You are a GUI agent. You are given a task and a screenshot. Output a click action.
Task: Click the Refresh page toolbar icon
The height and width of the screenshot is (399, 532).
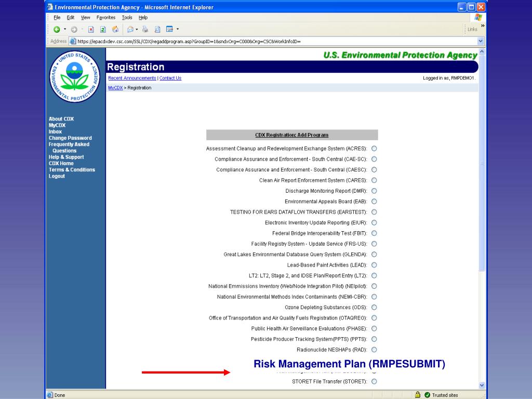pyautogui.click(x=103, y=30)
